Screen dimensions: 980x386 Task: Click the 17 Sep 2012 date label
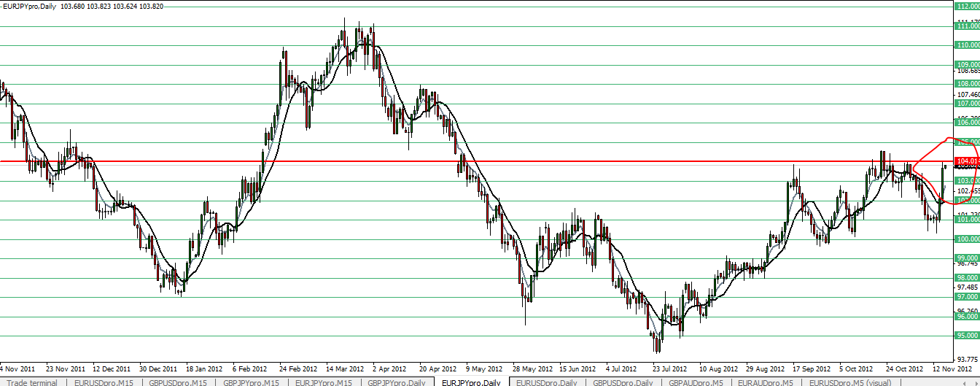pyautogui.click(x=812, y=368)
